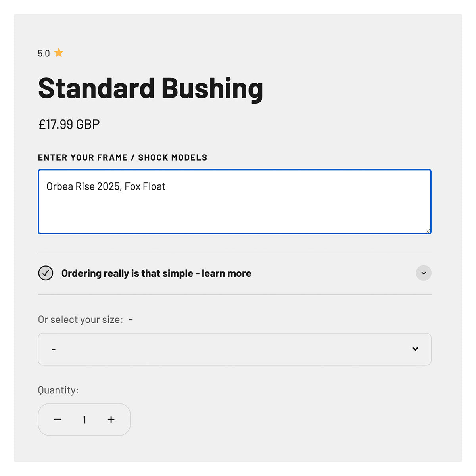Click the 'Quantity:' label
Viewport: 476px width, 476px height.
pyautogui.click(x=58, y=390)
